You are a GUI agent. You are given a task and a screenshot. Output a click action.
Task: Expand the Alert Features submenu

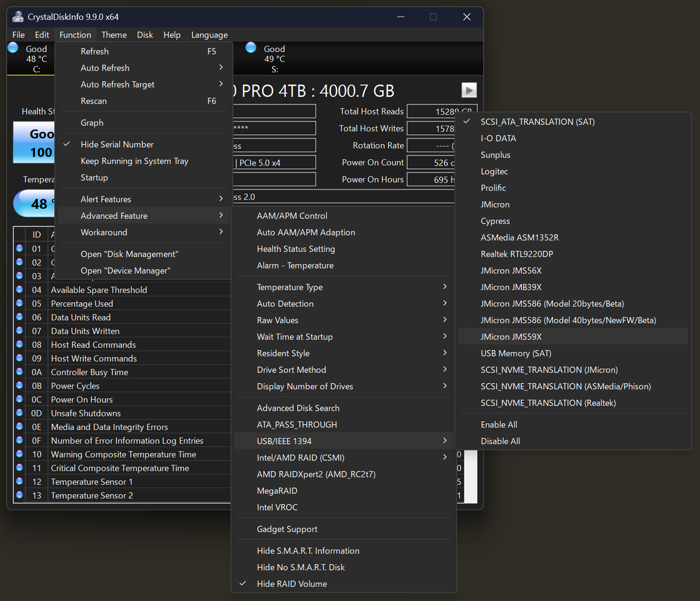pos(143,199)
